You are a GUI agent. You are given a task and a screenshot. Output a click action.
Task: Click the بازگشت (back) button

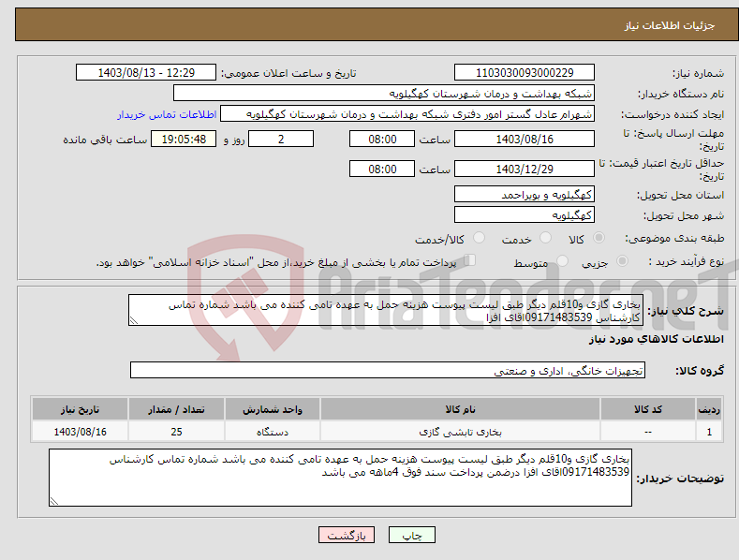tap(347, 535)
